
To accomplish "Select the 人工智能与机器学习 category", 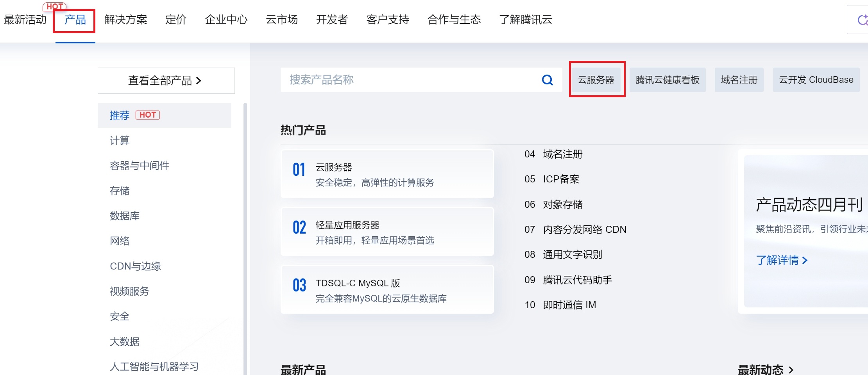I will click(x=154, y=366).
